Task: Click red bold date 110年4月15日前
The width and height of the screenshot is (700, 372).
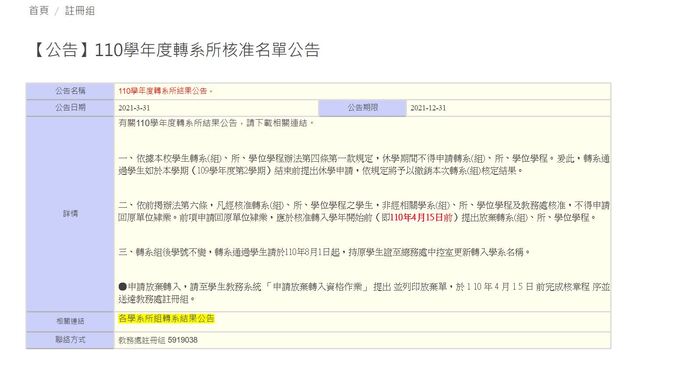Action: click(421, 217)
